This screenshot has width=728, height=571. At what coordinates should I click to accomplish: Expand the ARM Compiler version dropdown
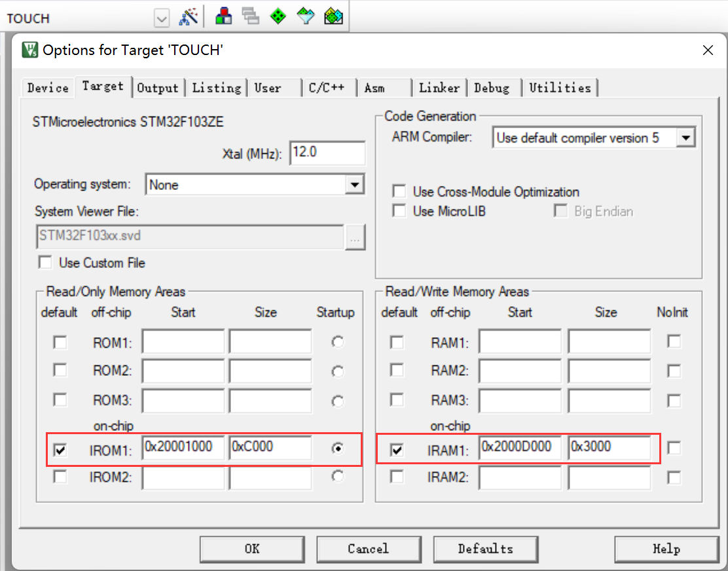pyautogui.click(x=685, y=138)
